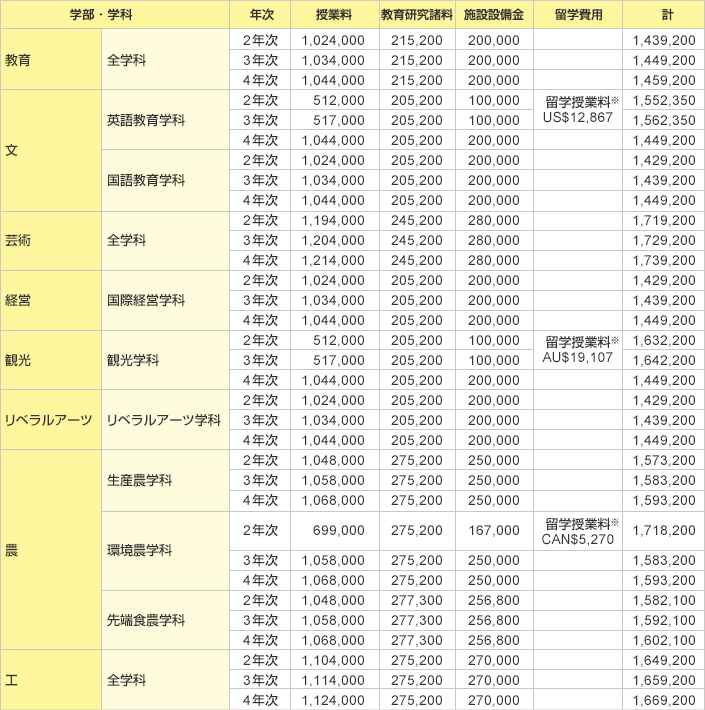
Task: Select the total 1,729,200
Action: [x=663, y=240]
